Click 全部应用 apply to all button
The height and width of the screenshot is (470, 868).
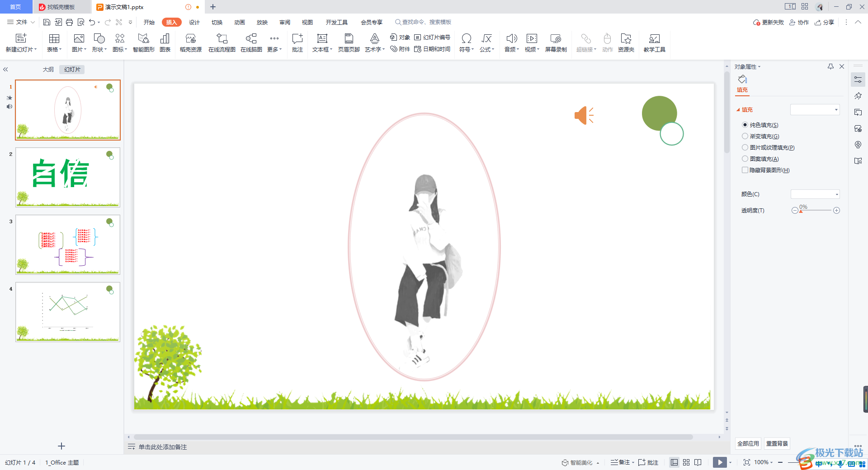point(748,444)
